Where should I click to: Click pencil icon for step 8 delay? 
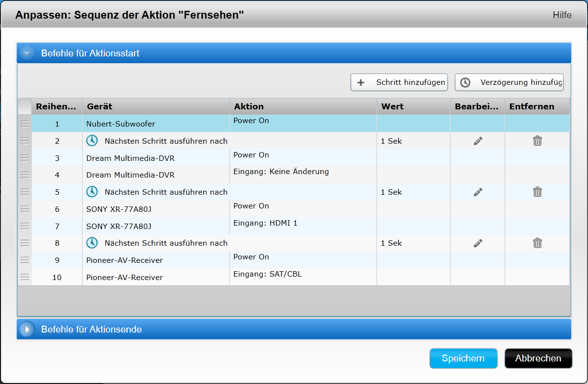click(478, 243)
